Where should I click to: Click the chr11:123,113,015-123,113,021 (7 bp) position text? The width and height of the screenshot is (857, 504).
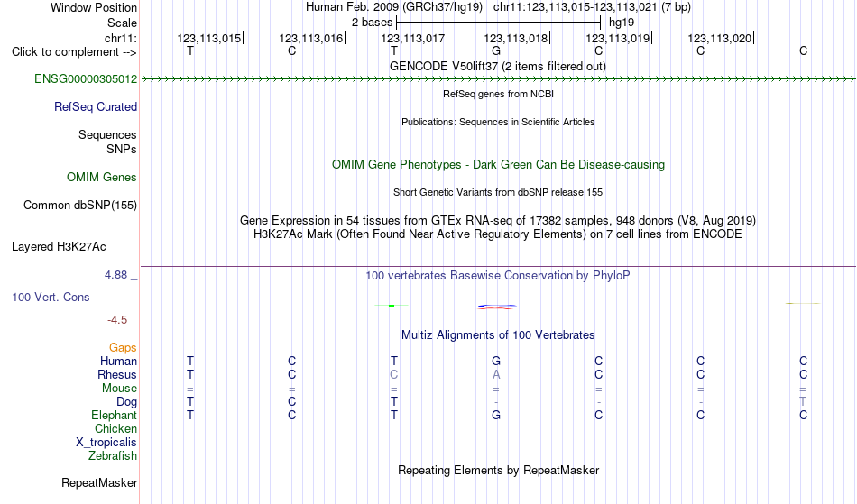click(592, 7)
